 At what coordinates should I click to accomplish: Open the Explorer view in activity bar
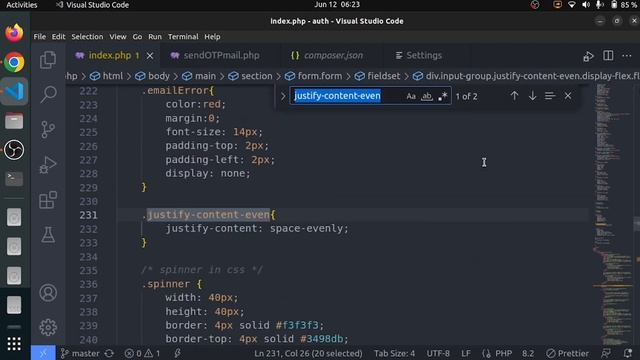pos(48,60)
